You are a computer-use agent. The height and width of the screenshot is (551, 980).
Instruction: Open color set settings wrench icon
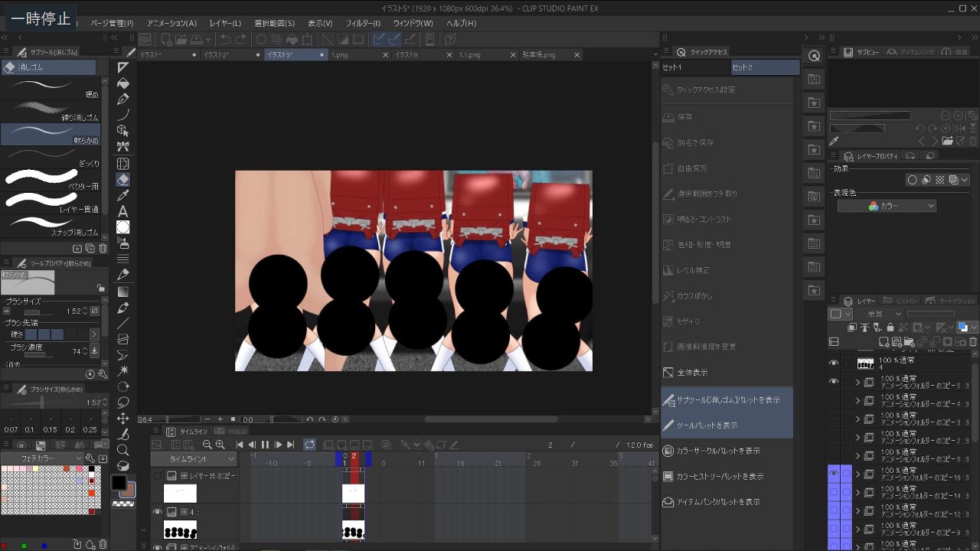(90, 458)
